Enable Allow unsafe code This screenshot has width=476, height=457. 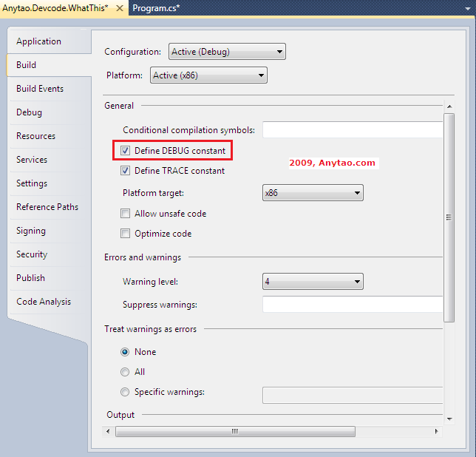tap(126, 214)
